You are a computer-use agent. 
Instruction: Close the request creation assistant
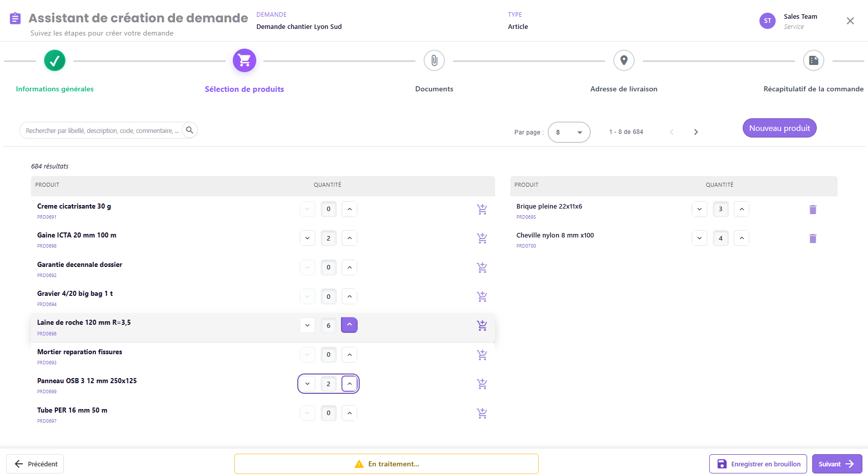pyautogui.click(x=850, y=21)
